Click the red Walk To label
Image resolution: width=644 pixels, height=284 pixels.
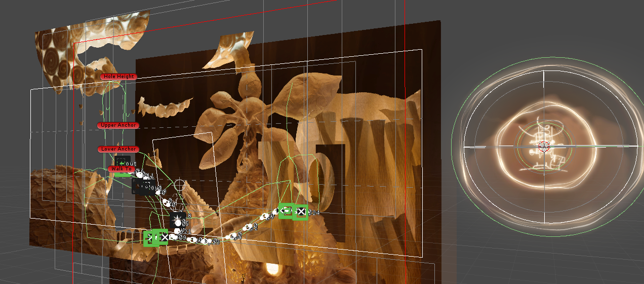click(122, 169)
